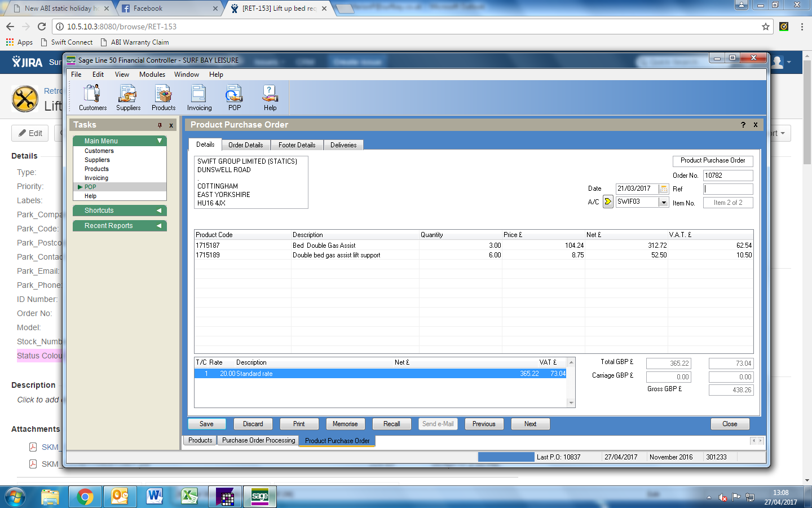The height and width of the screenshot is (508, 812).
Task: Pin the Tasks panel
Action: coord(160,125)
